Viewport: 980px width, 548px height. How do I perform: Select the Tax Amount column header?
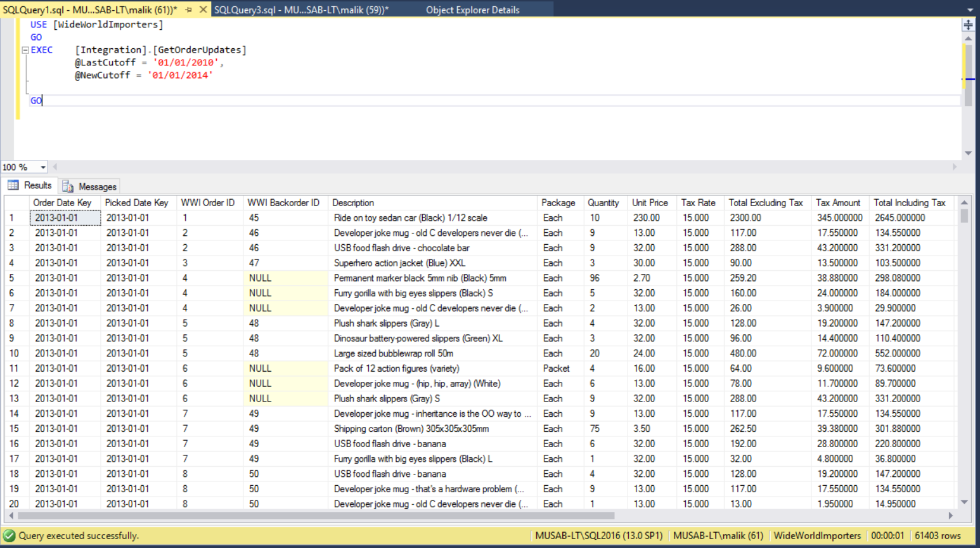[837, 203]
